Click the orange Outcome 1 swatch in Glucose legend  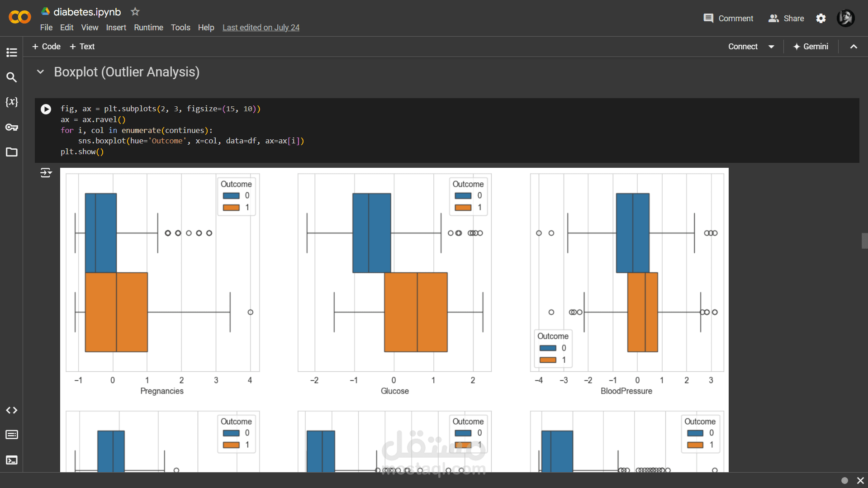point(463,208)
